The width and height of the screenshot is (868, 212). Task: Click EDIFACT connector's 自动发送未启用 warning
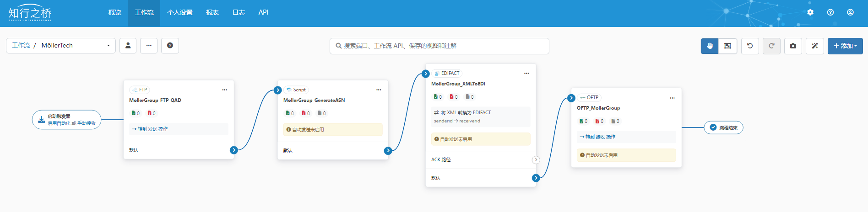481,139
